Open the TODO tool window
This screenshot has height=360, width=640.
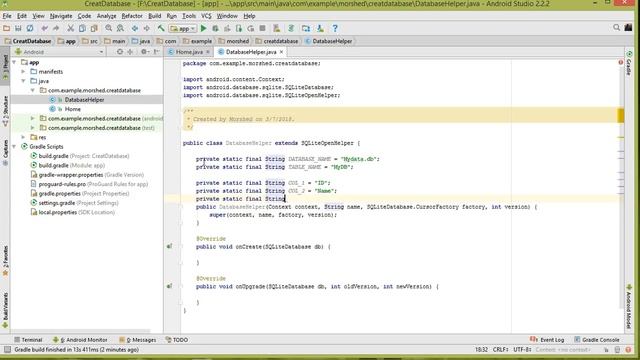pos(177,340)
